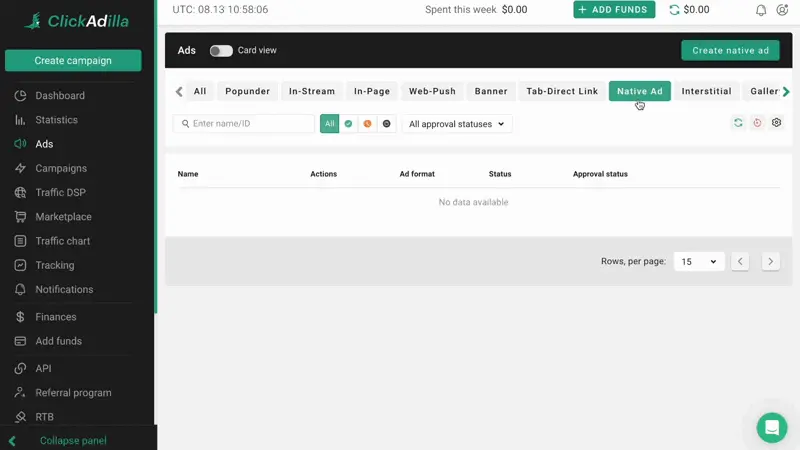Open Campaigns in the sidebar
The height and width of the screenshot is (450, 800).
pos(61,168)
